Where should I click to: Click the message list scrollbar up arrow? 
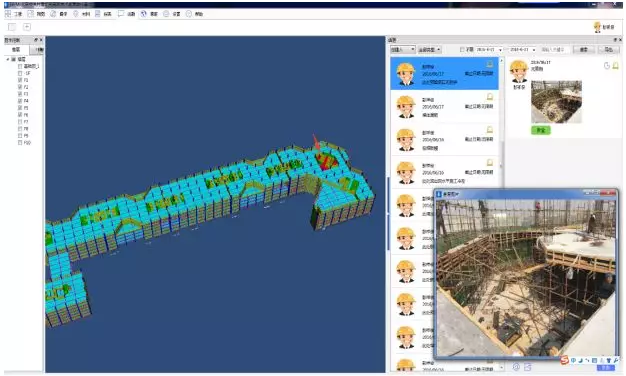coord(501,60)
